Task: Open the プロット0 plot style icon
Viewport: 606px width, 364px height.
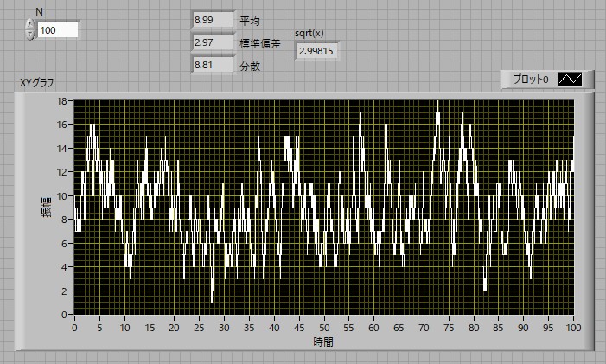Action: pos(570,80)
